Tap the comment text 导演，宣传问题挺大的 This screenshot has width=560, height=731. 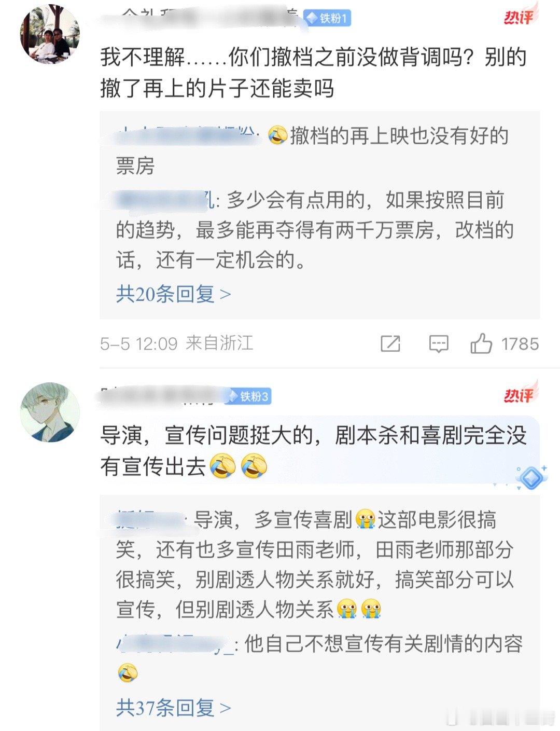pos(313,450)
